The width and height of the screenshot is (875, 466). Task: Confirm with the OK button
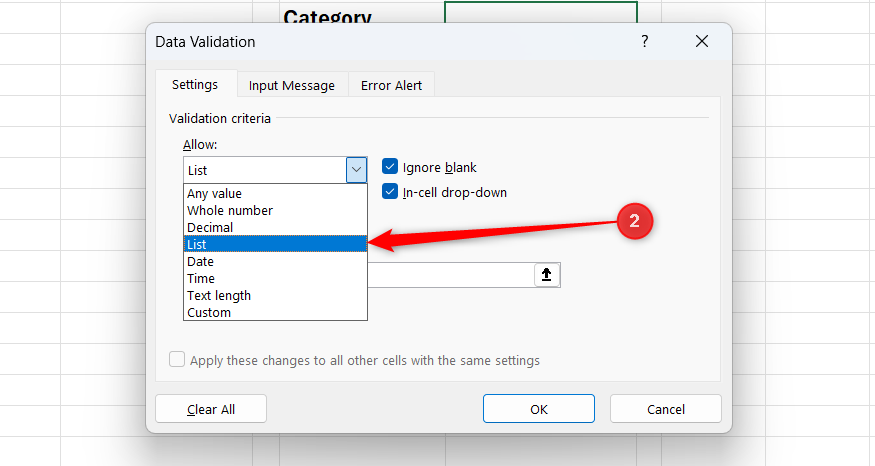pyautogui.click(x=539, y=409)
